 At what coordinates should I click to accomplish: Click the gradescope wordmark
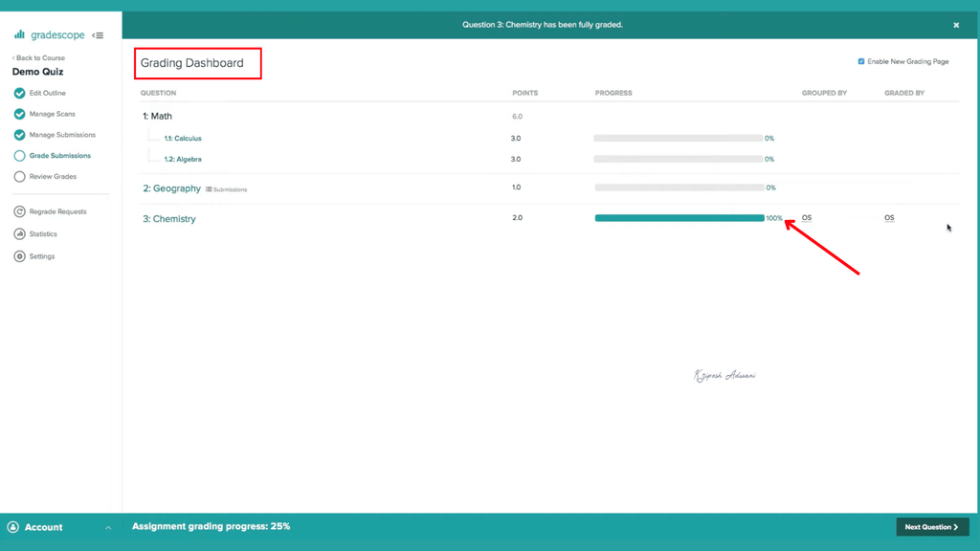coord(57,35)
